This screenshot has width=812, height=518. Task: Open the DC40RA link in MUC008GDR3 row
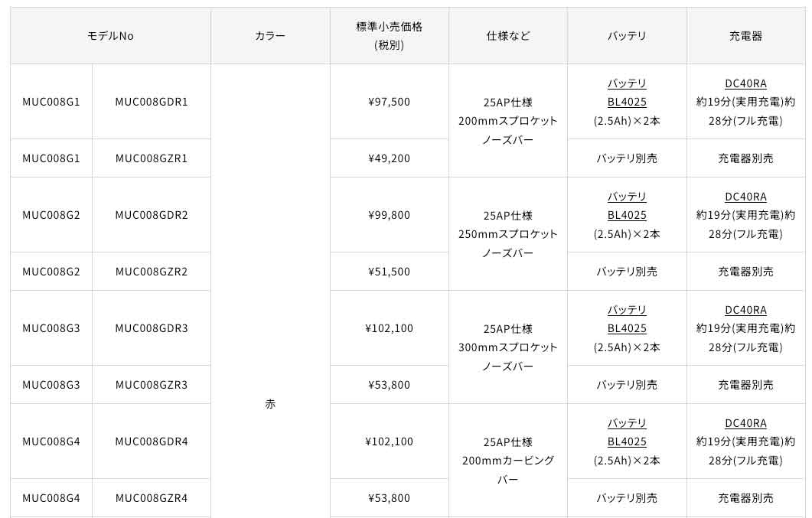point(745,310)
